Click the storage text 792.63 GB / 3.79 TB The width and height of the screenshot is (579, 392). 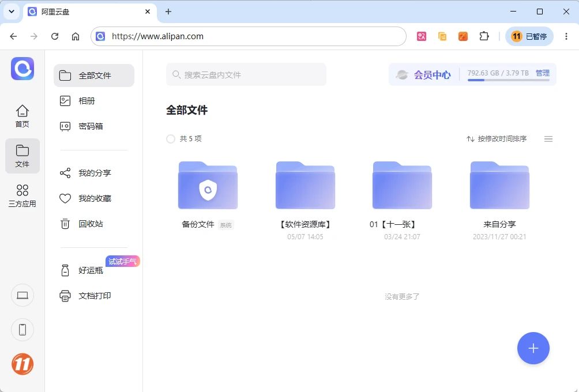[x=498, y=73]
